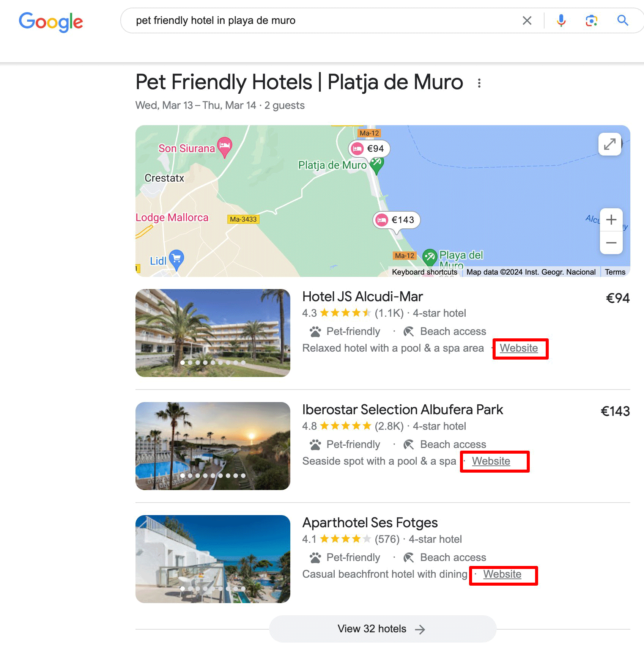The image size is (644, 660).
Task: Click the View 32 hotels button
Action: click(383, 629)
